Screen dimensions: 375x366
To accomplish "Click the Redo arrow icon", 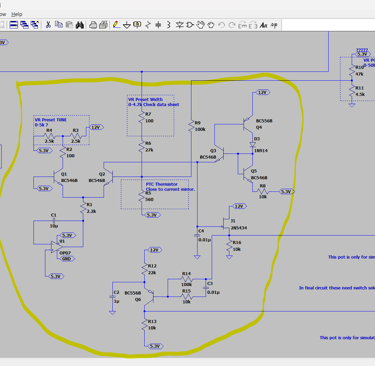I will click(x=232, y=25).
